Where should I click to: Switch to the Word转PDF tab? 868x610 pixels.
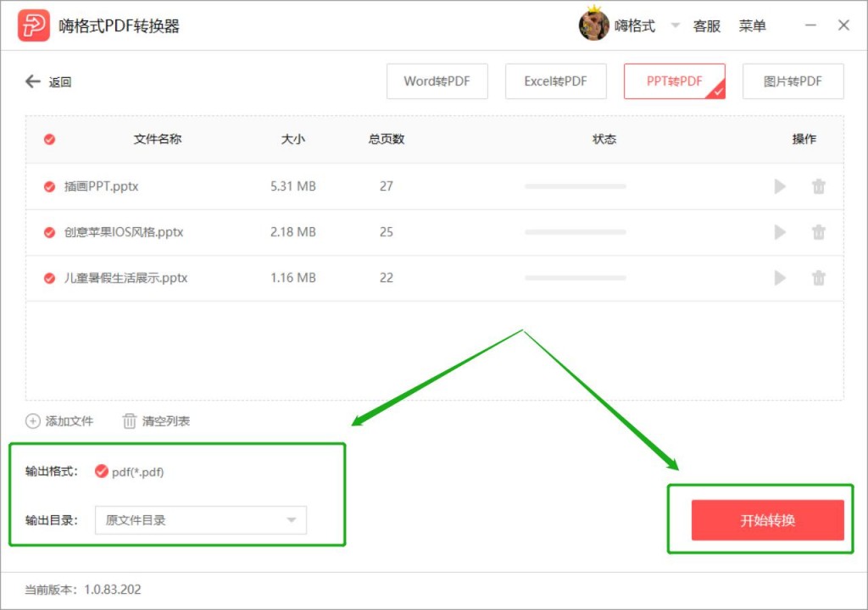coord(437,81)
